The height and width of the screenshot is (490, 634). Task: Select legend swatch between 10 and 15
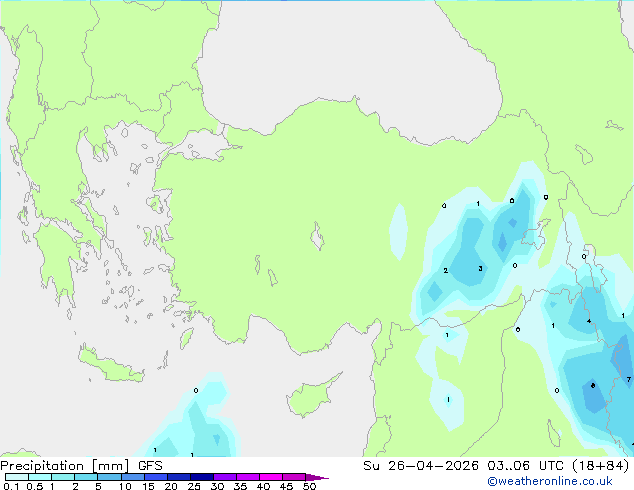coord(132,477)
